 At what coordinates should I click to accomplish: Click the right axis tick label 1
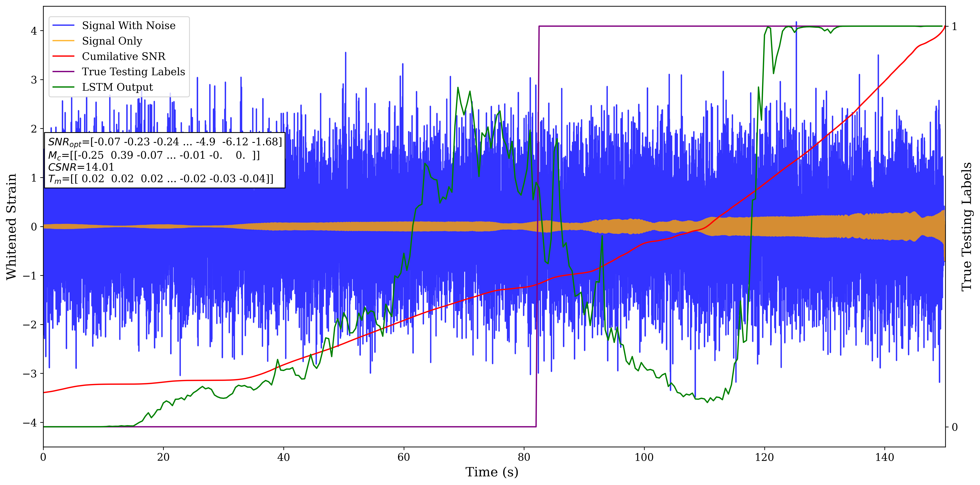point(954,27)
